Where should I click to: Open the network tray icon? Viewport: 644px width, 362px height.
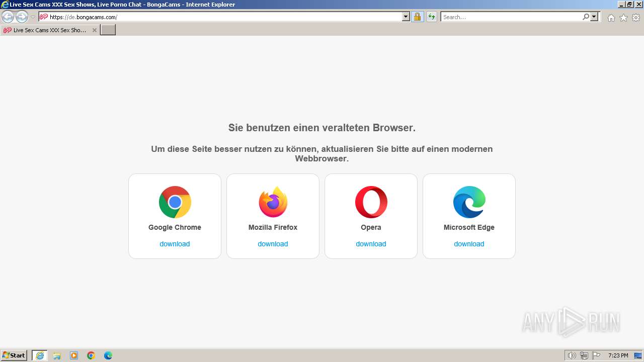pos(584,355)
